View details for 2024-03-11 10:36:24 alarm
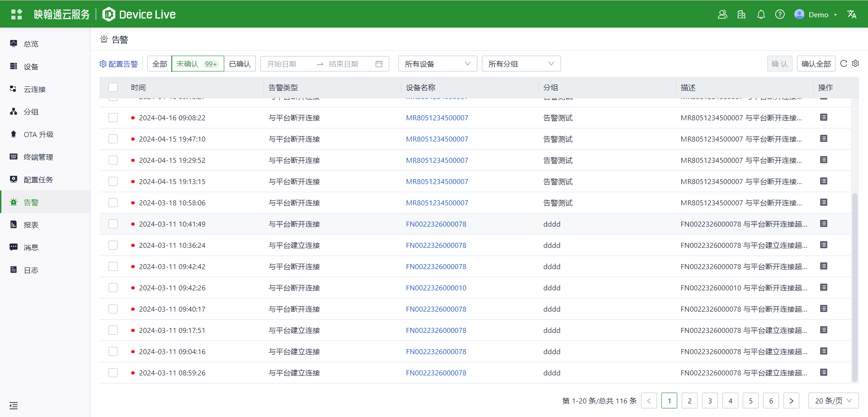Screen dimensions: 868x417 [824, 245]
